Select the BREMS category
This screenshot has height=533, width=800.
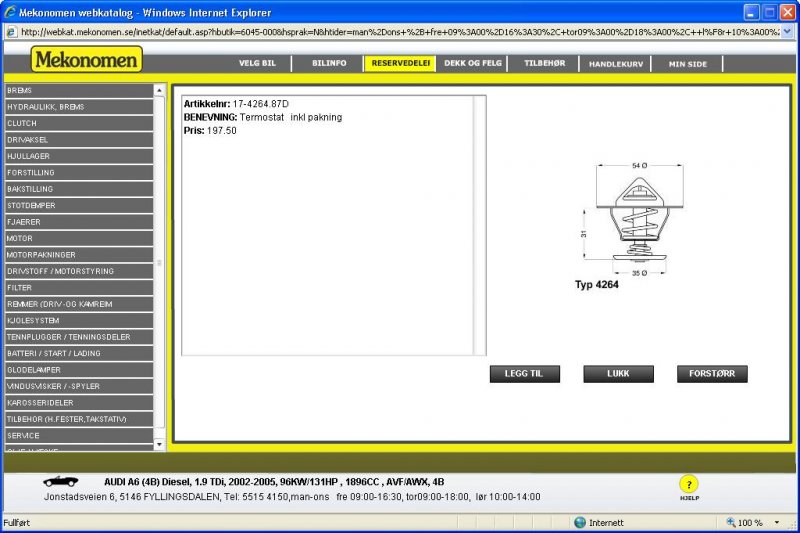click(78, 91)
